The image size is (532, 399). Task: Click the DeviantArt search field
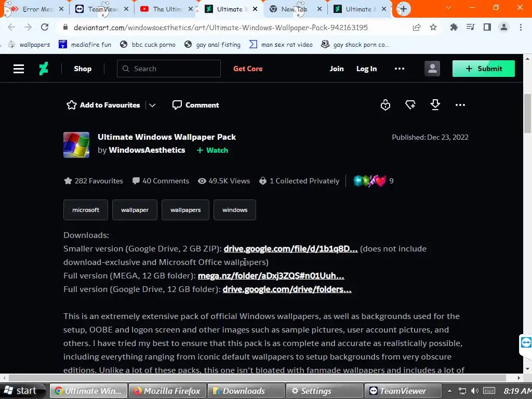tap(169, 69)
